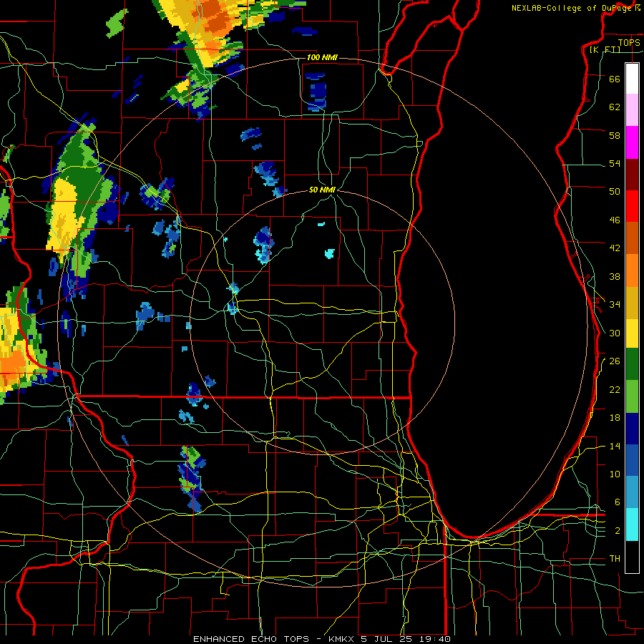644x644 pixels.
Task: Click the 30 value on the legend
Action: 615,333
